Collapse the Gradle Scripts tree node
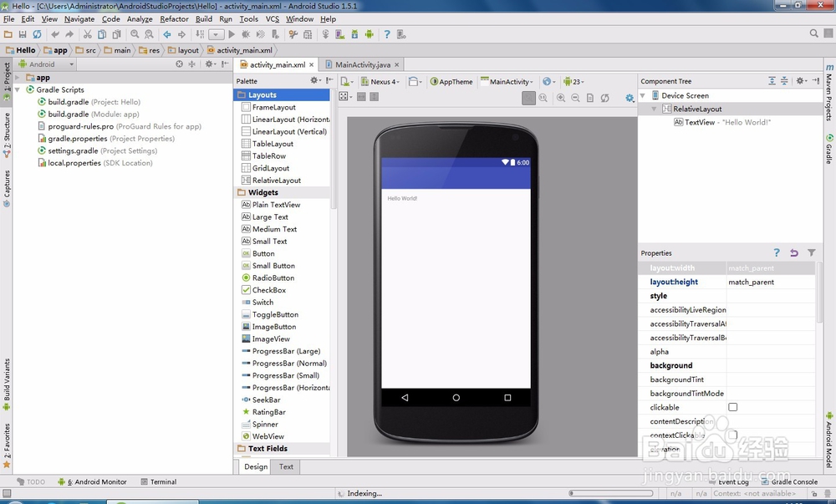This screenshot has height=504, width=836. pyautogui.click(x=18, y=89)
